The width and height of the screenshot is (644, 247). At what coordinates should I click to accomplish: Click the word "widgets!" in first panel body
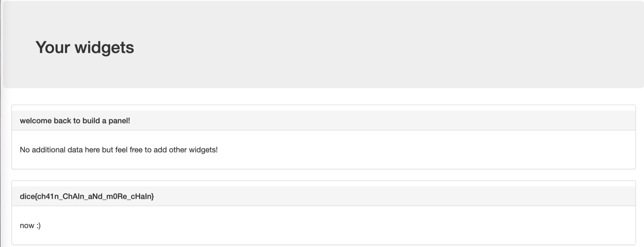[x=203, y=150]
